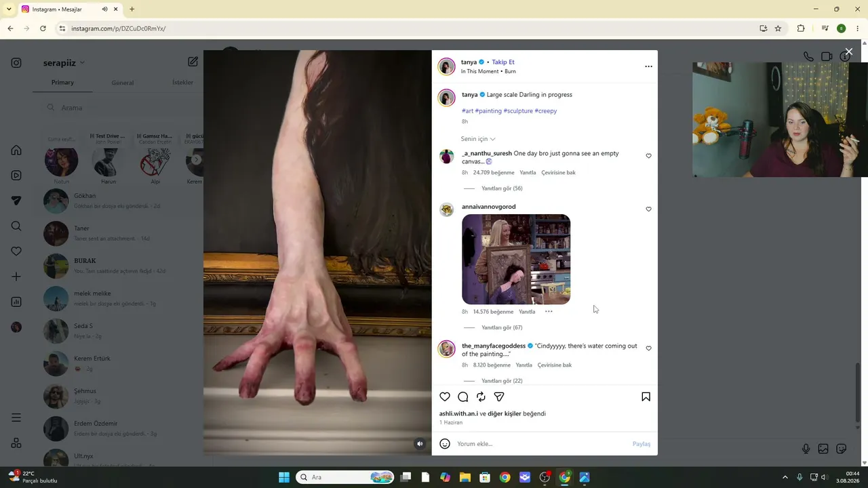The image size is (868, 488).
Task: Click the Paylaş button to post comment
Action: [642, 444]
